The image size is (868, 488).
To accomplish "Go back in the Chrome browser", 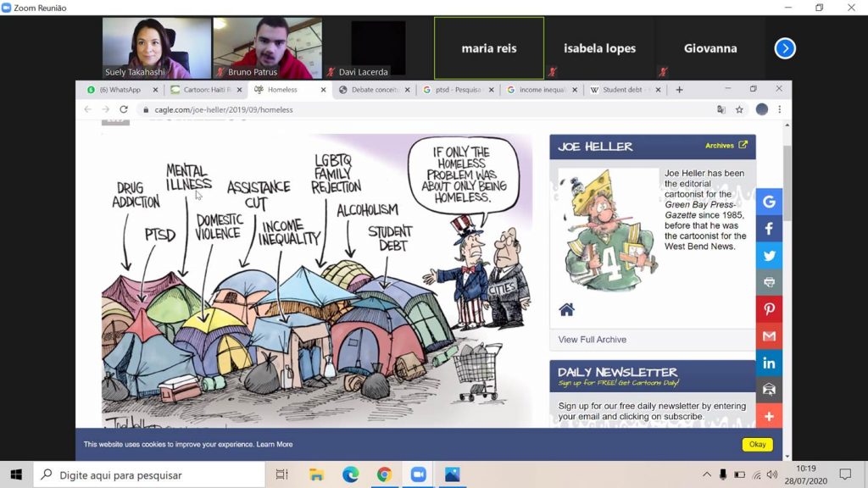I will [88, 109].
